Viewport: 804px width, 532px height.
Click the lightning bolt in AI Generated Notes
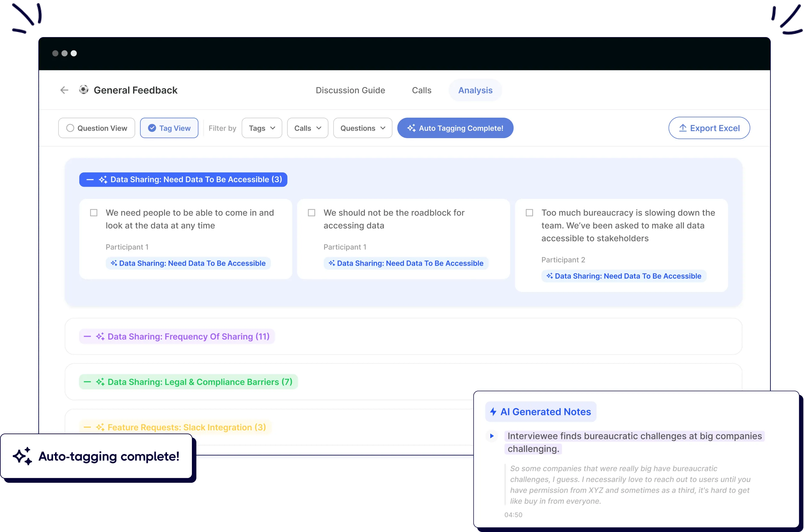point(493,411)
